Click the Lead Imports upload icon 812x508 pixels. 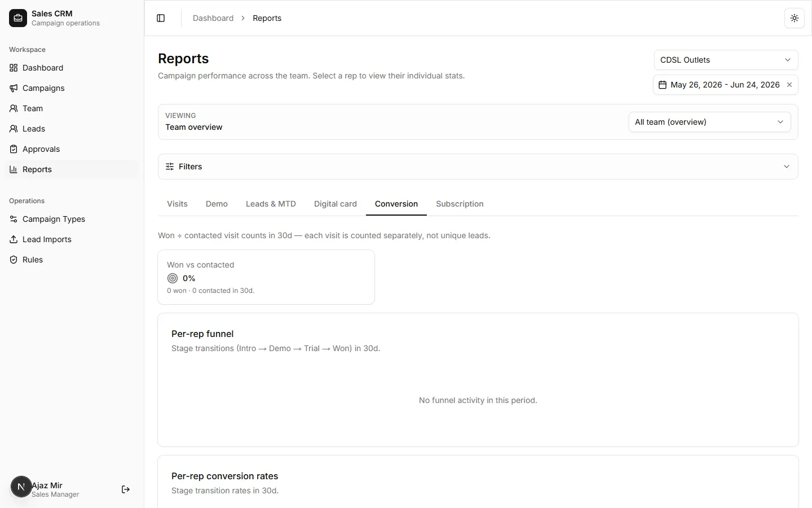[x=14, y=239]
